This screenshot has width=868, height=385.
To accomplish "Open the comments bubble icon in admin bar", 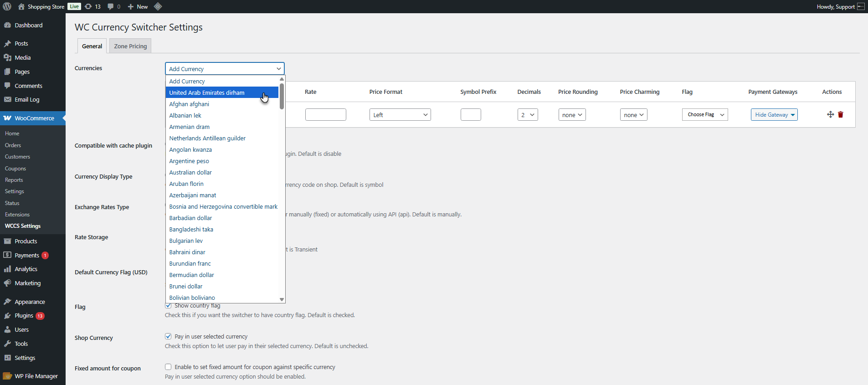I will tap(114, 6).
